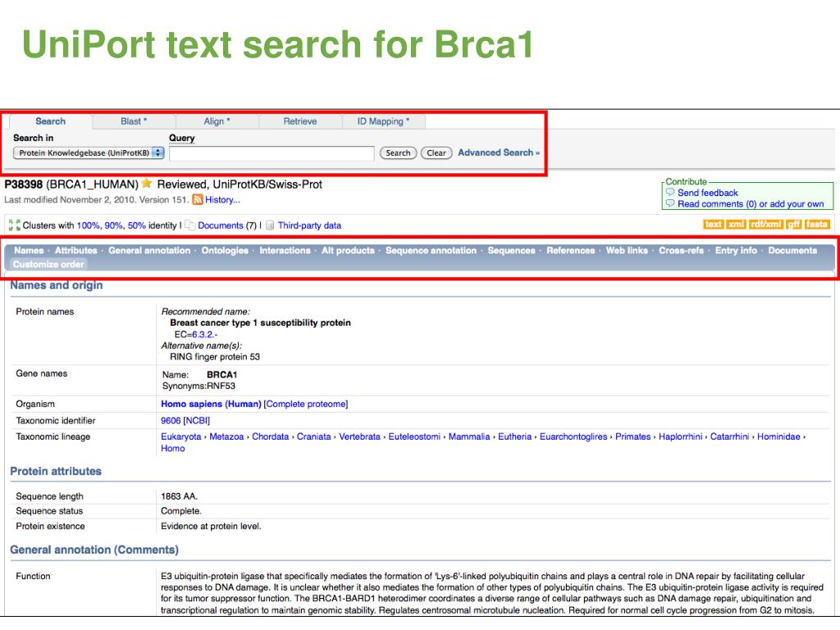
Task: Jump to Documents in navigation bar
Action: click(x=793, y=250)
